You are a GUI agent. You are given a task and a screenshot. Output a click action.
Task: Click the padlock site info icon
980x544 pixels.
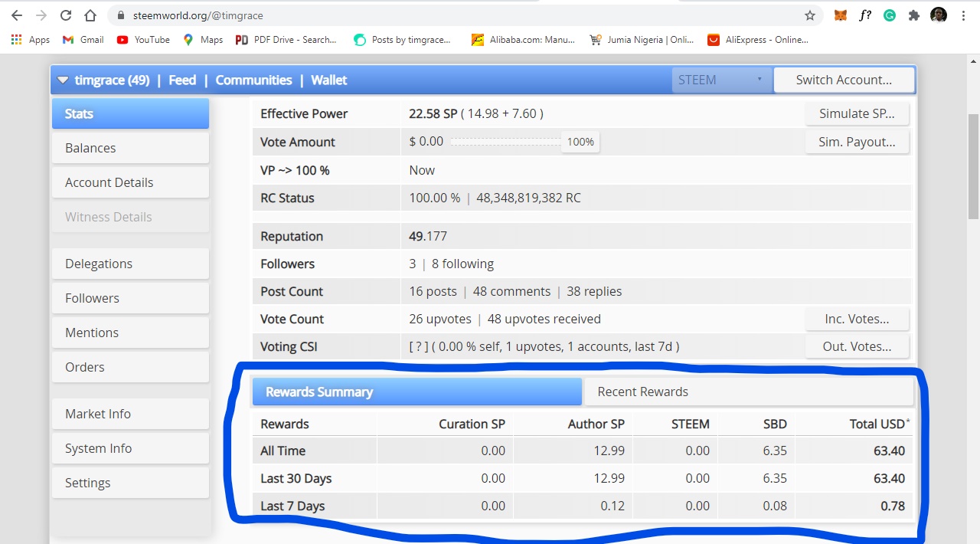click(x=120, y=15)
